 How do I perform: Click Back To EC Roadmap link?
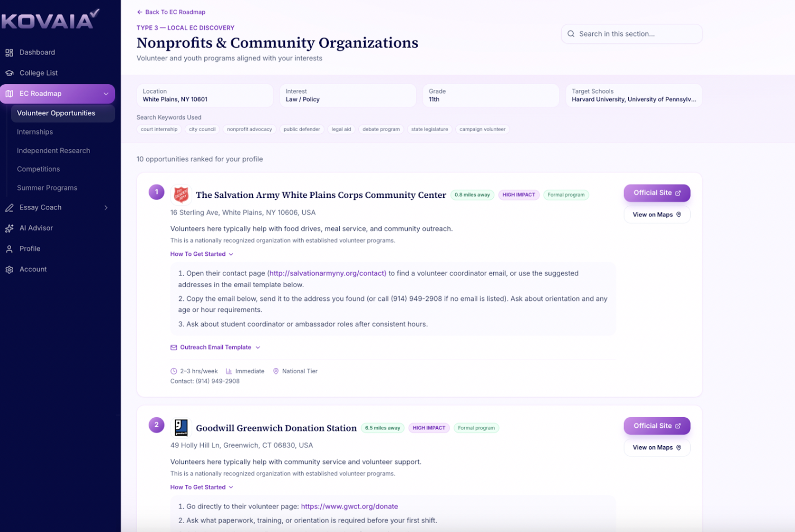click(x=171, y=12)
